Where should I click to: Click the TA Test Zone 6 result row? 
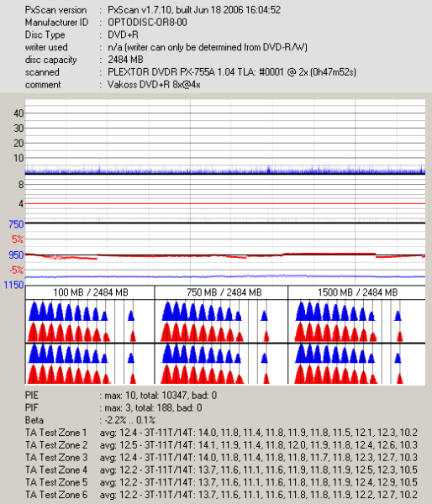(221, 495)
